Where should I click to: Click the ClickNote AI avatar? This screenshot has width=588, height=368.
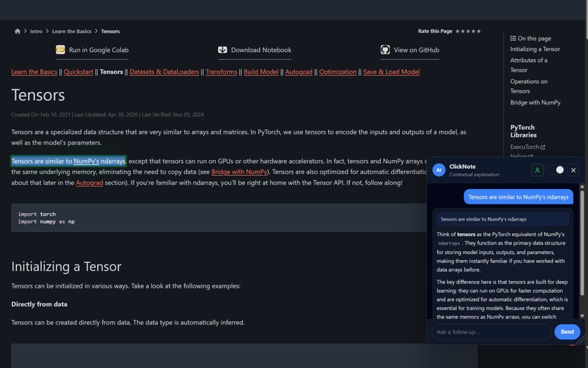click(x=438, y=170)
